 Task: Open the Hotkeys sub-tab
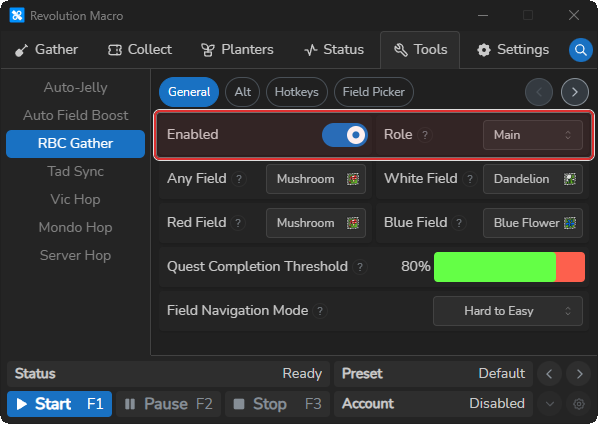[x=297, y=92]
